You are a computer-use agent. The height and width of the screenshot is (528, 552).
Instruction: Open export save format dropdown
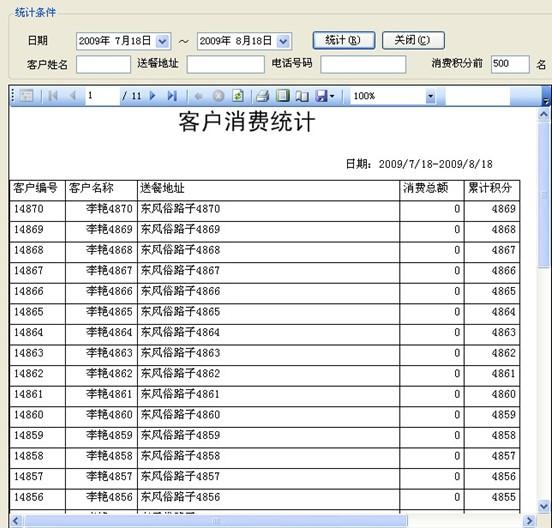(325, 96)
